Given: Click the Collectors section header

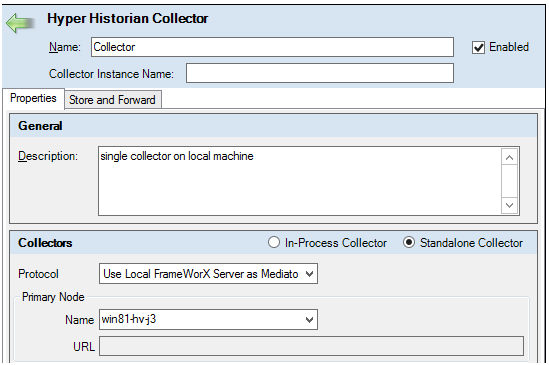Looking at the screenshot, I should click(45, 243).
